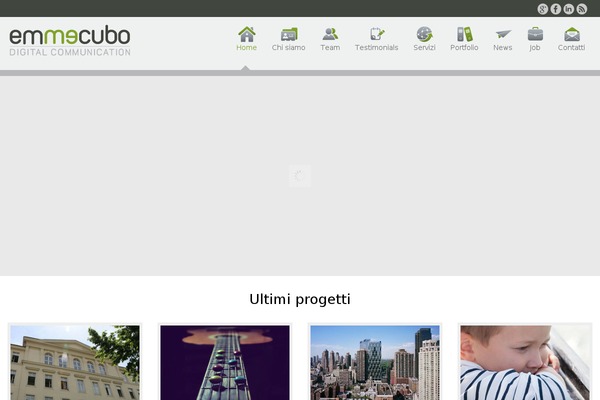Click the Job briefcase icon

(x=535, y=34)
